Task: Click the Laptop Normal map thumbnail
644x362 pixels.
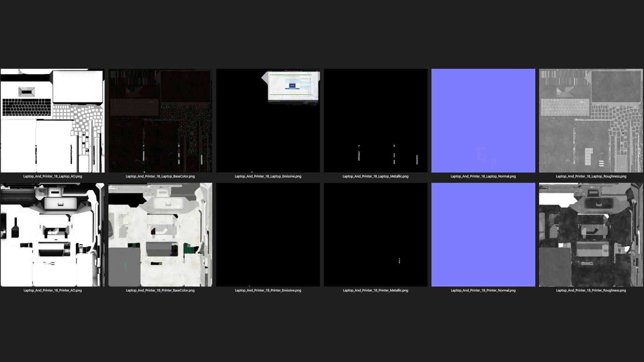Action: (483, 121)
